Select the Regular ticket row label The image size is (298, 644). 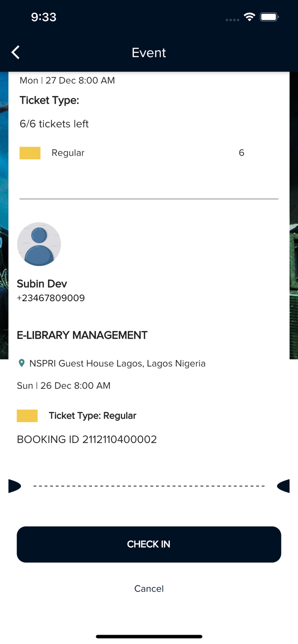(68, 153)
